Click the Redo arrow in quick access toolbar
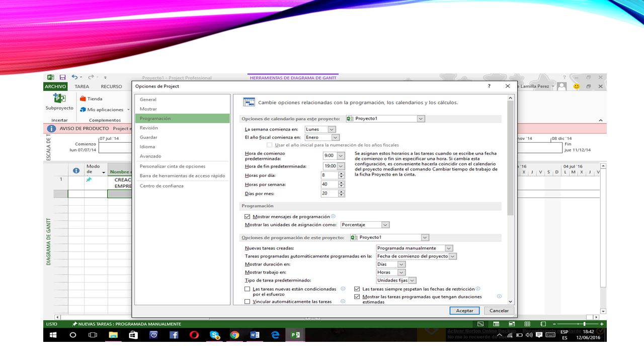Image resolution: width=644 pixels, height=362 pixels. (x=91, y=77)
